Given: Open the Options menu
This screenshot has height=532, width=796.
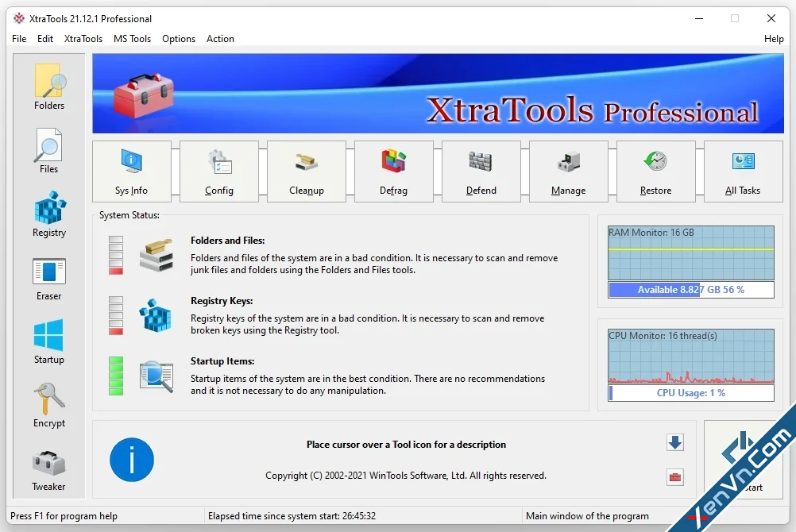Looking at the screenshot, I should (x=179, y=39).
